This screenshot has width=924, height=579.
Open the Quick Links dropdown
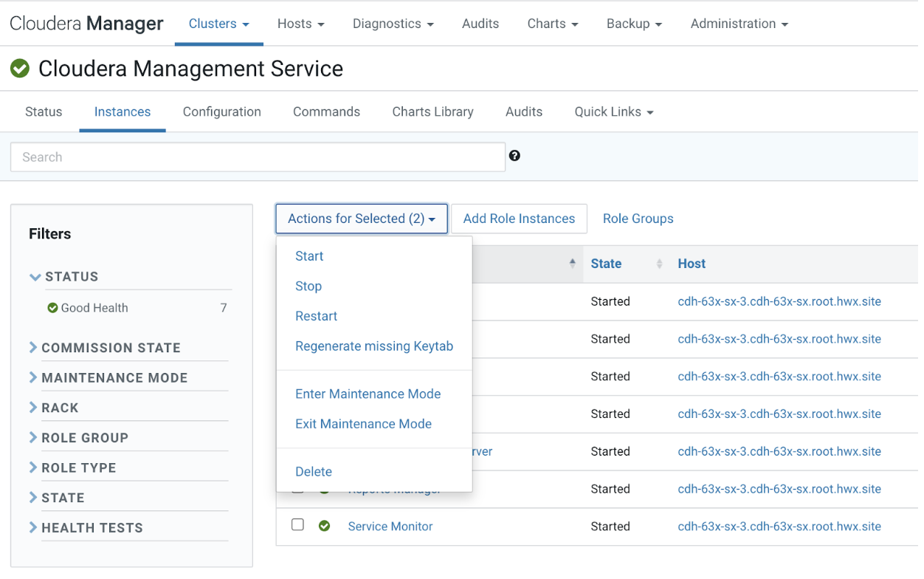pos(614,112)
